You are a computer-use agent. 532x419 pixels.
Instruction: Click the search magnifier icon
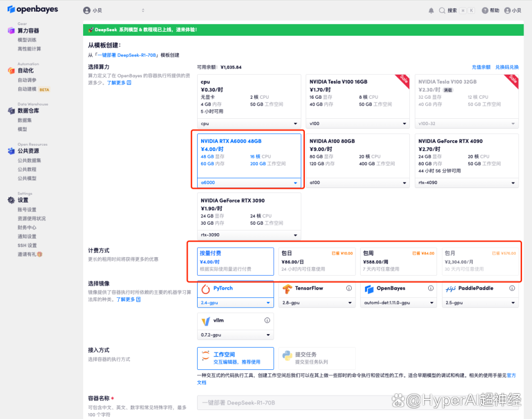point(442,11)
